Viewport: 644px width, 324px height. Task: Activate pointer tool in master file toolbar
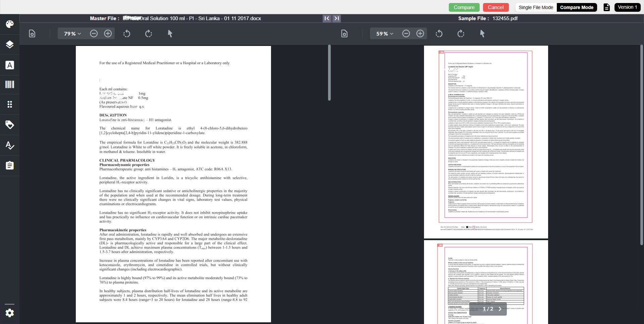pos(170,34)
